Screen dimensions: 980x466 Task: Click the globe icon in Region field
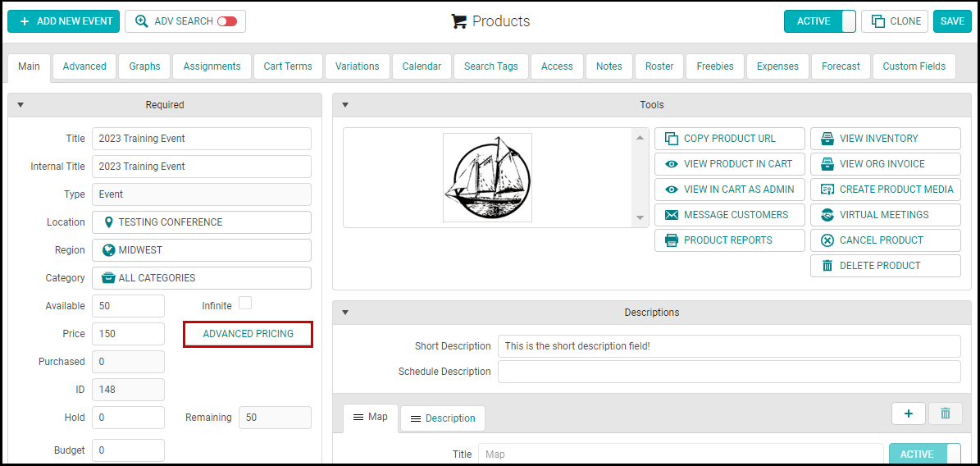pyautogui.click(x=109, y=250)
